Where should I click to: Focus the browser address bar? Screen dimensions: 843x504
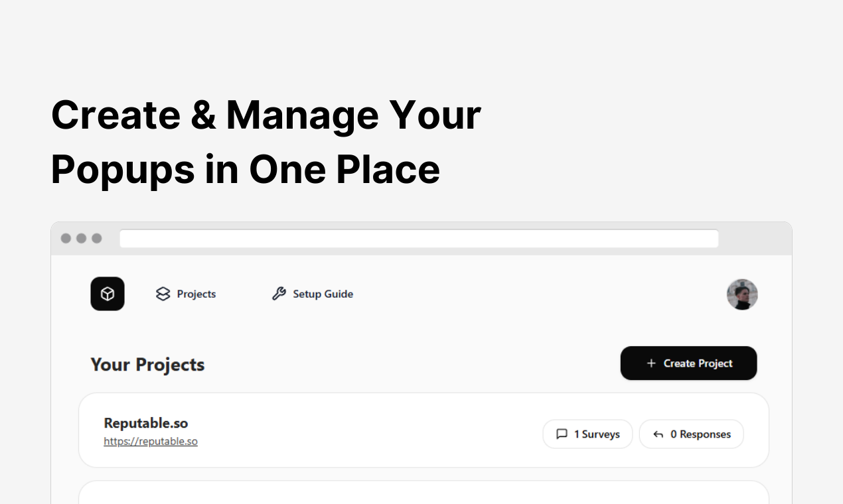tap(418, 239)
